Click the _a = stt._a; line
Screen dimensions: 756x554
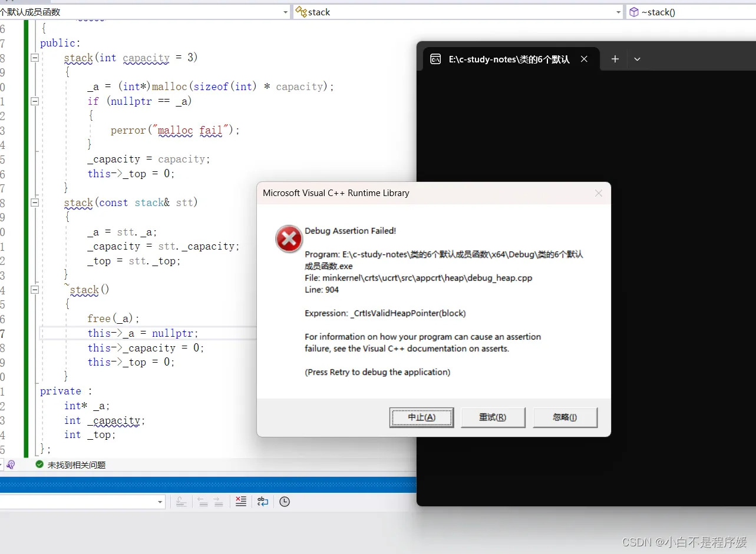tap(122, 232)
